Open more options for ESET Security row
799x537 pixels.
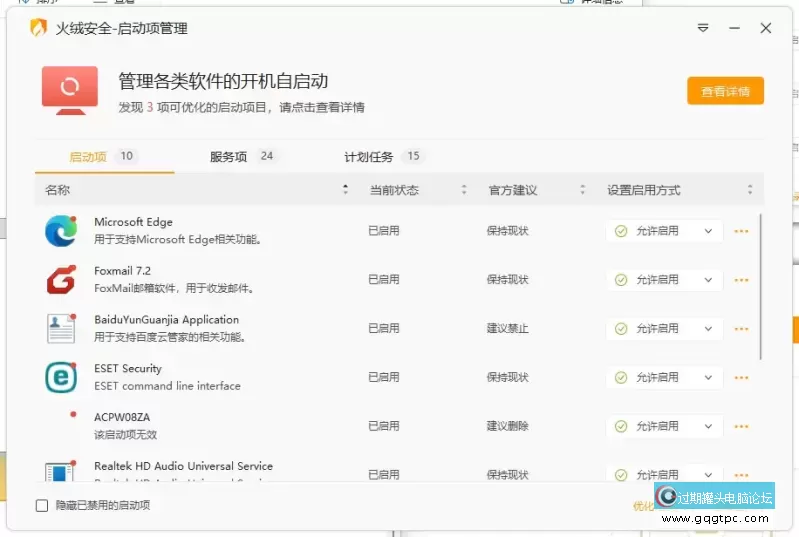click(741, 378)
